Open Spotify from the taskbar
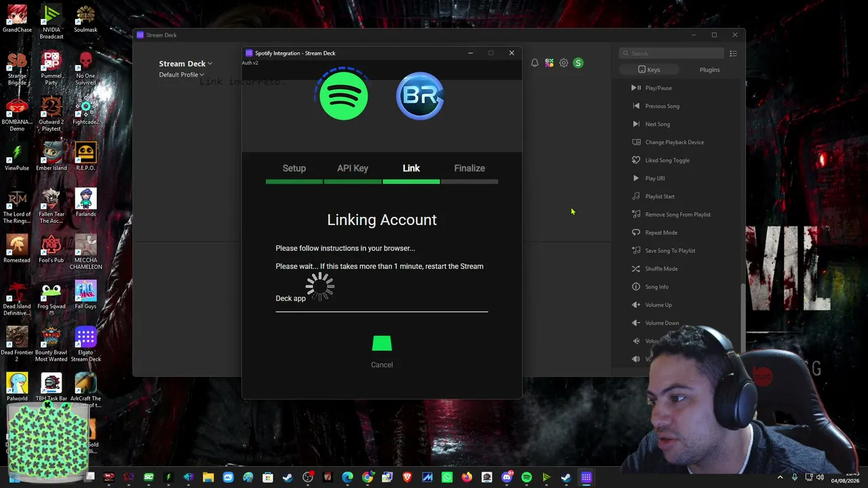 point(526,478)
